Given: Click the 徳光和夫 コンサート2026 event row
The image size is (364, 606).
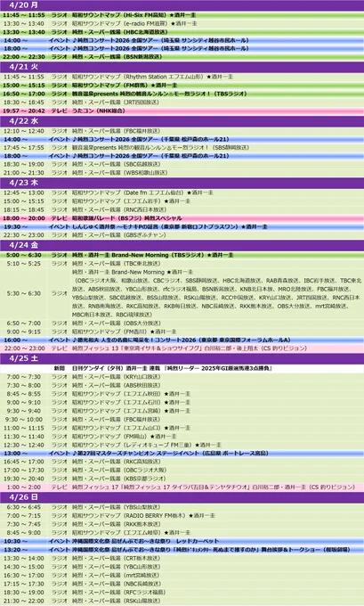Looking at the screenshot, I should point(182,340).
